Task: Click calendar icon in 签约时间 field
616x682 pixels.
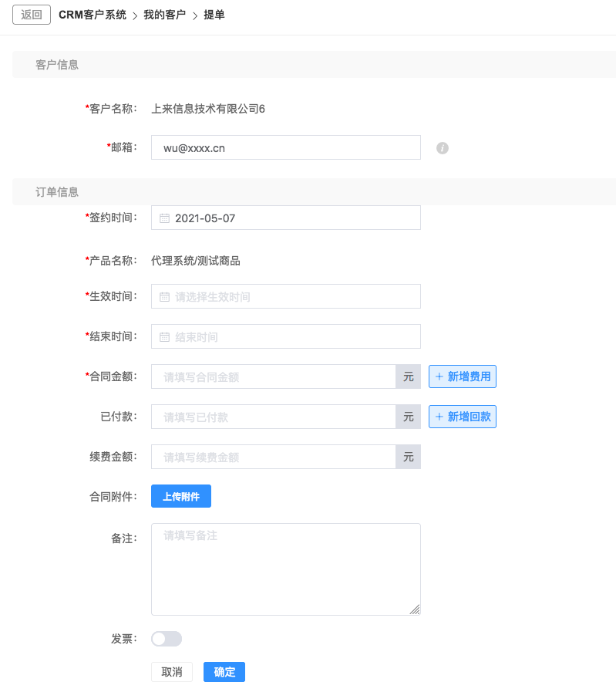Action: pyautogui.click(x=164, y=218)
